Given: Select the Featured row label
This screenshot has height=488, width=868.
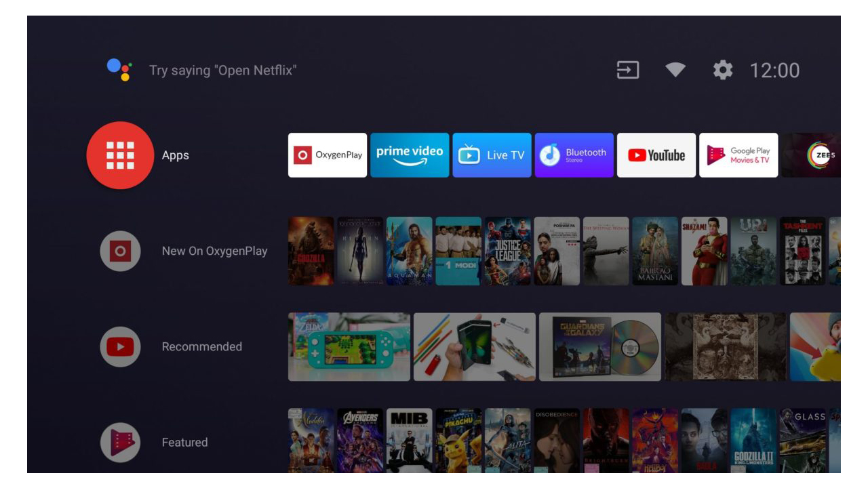Looking at the screenshot, I should coord(184,442).
